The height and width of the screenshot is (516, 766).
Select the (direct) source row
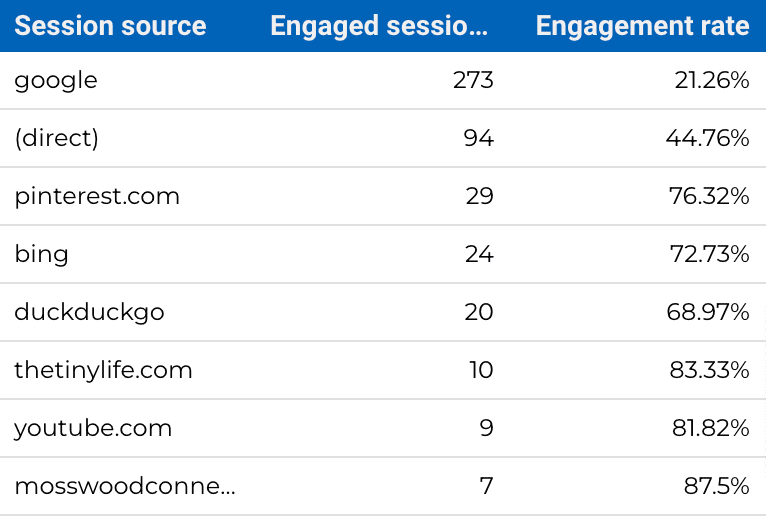click(383, 138)
